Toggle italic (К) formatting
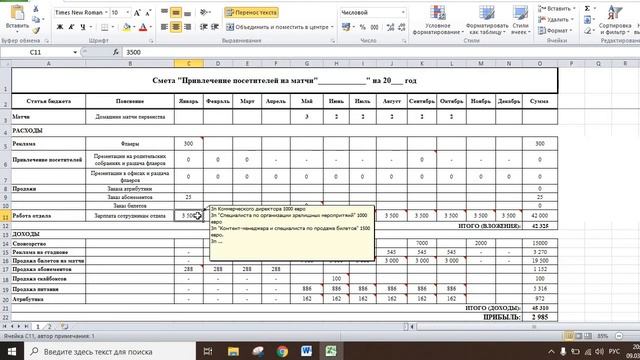 click(x=71, y=27)
